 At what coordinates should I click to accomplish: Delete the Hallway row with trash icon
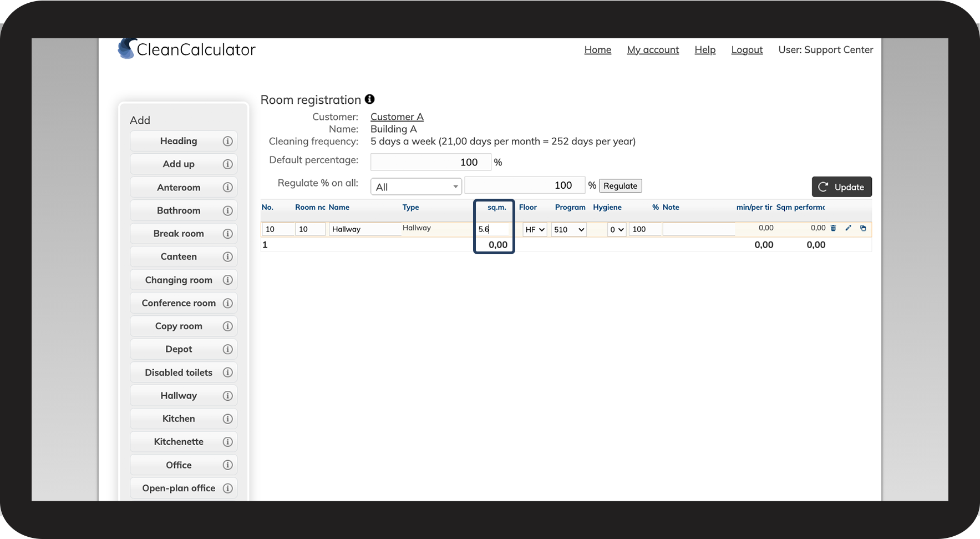(833, 228)
